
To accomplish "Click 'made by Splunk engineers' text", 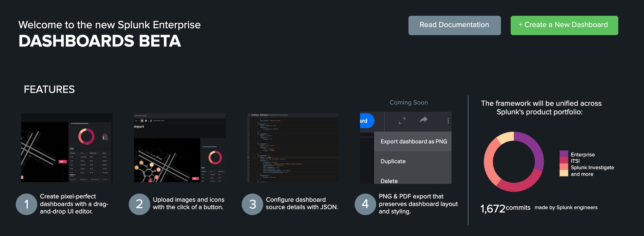I will [566, 207].
